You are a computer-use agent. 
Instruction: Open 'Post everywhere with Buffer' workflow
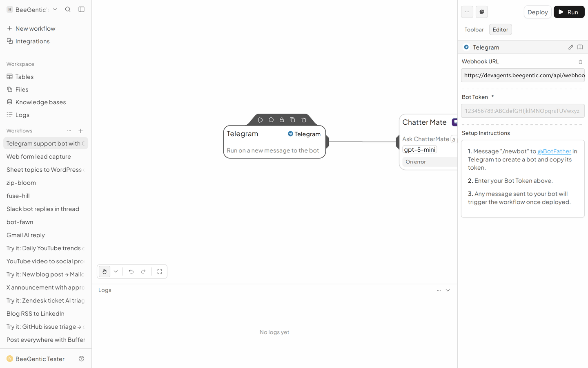click(x=46, y=340)
